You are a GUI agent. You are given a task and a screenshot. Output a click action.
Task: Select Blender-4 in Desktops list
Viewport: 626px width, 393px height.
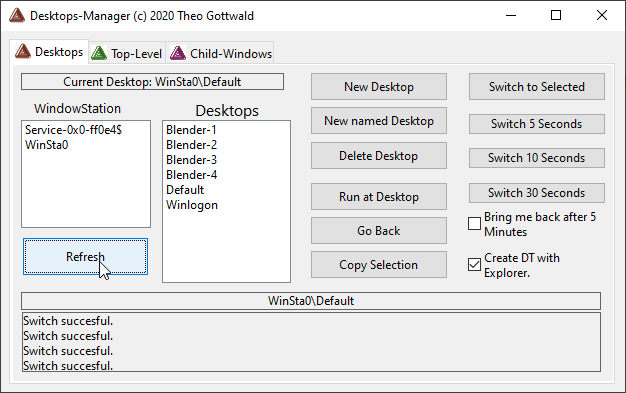coord(192,175)
